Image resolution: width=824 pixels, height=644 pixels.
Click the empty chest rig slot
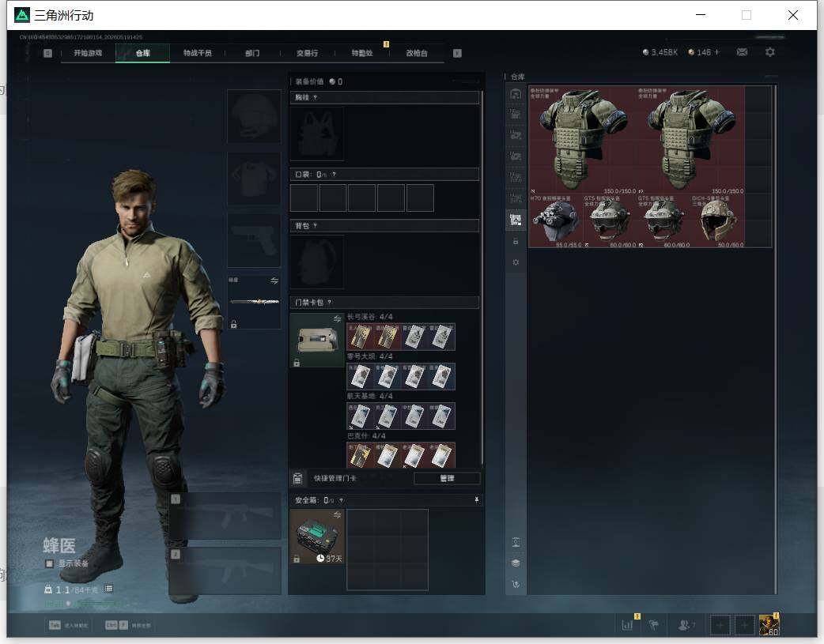pyautogui.click(x=317, y=134)
